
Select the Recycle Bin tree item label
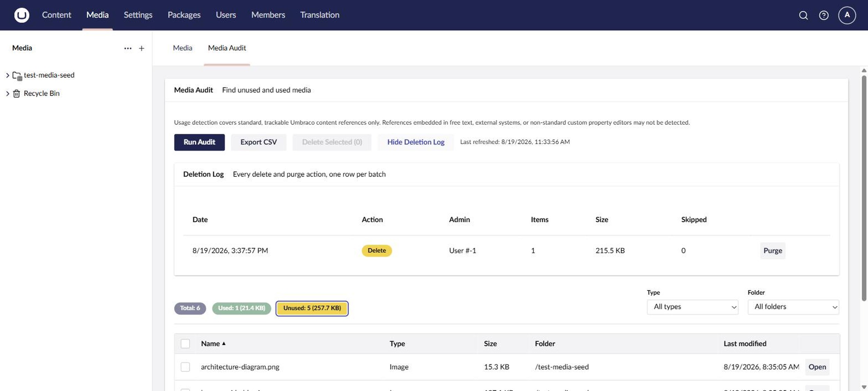point(42,94)
